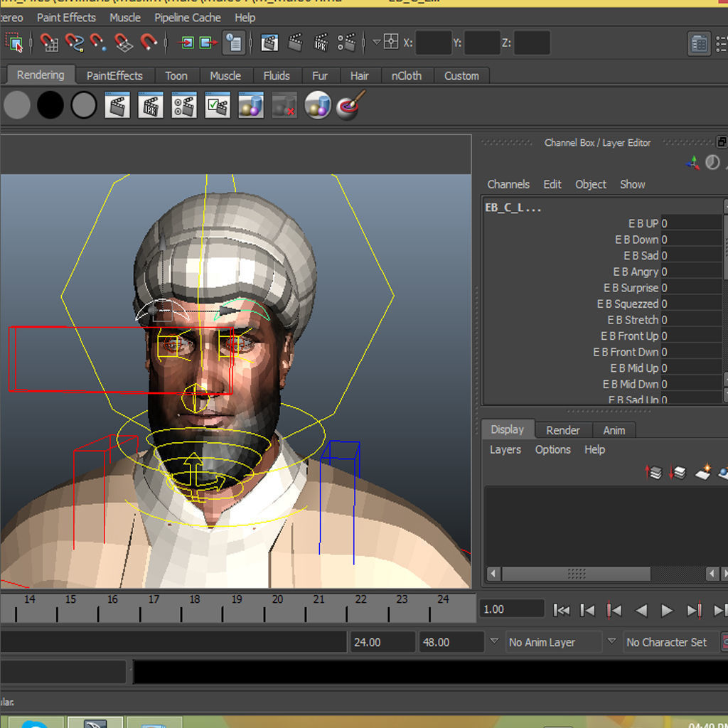Switch to the Render layer tab
Screen dimensions: 728x728
563,430
